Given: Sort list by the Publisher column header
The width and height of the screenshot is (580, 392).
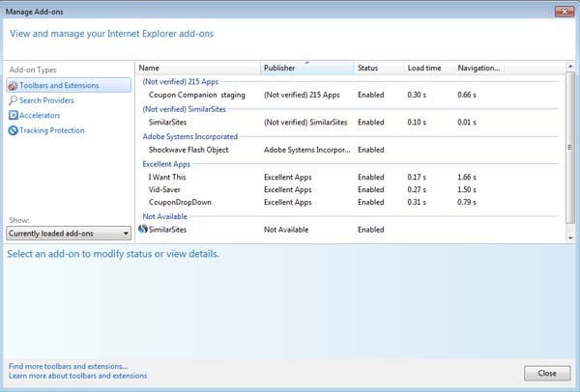Looking at the screenshot, I should click(x=307, y=68).
